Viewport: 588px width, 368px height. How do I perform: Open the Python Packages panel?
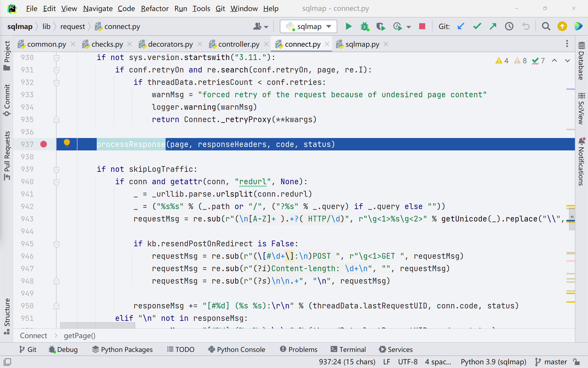point(122,350)
